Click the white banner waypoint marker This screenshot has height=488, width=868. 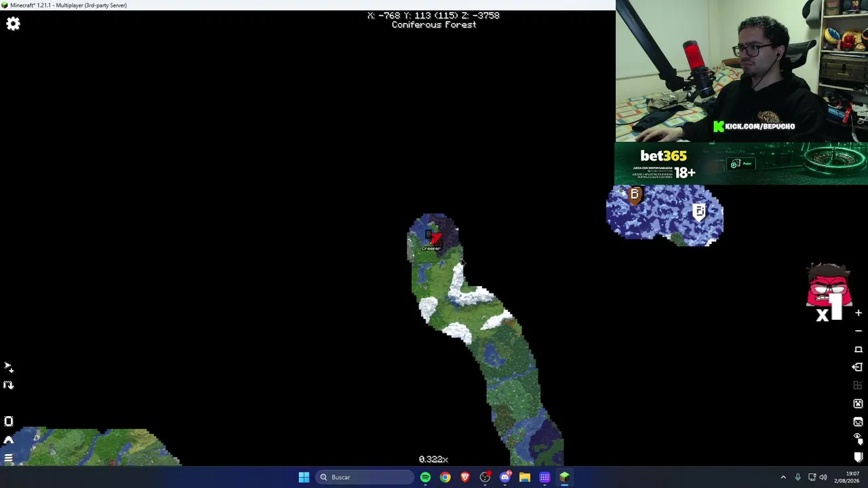[699, 212]
